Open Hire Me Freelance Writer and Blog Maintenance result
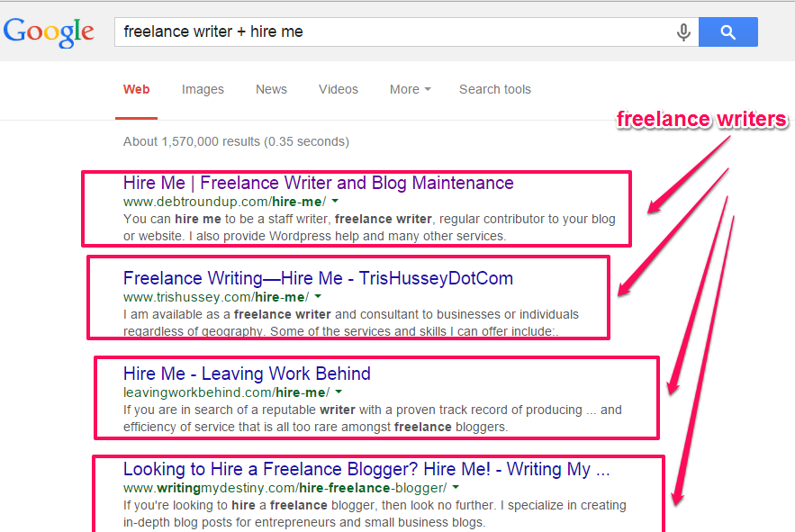Image resolution: width=795 pixels, height=532 pixels. (x=319, y=183)
